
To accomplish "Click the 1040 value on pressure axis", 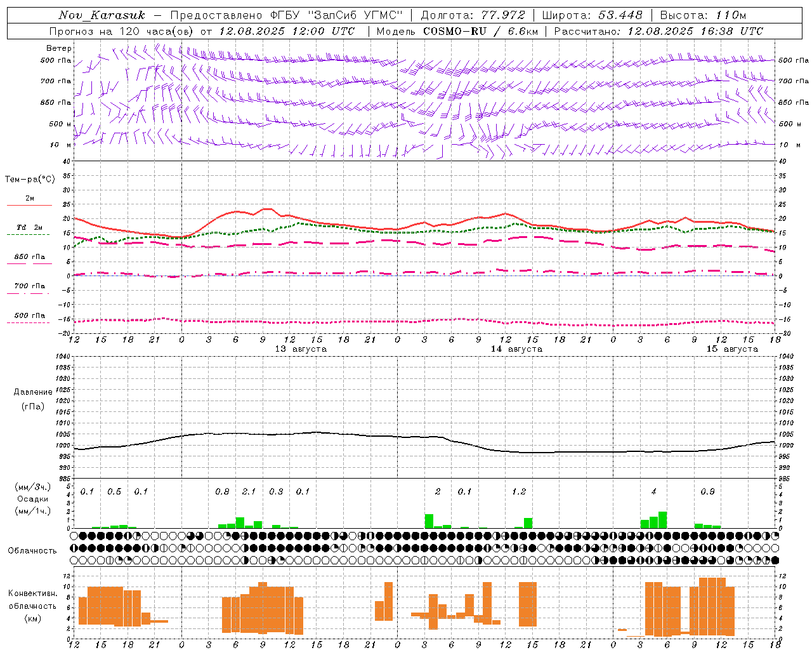I will (64, 356).
